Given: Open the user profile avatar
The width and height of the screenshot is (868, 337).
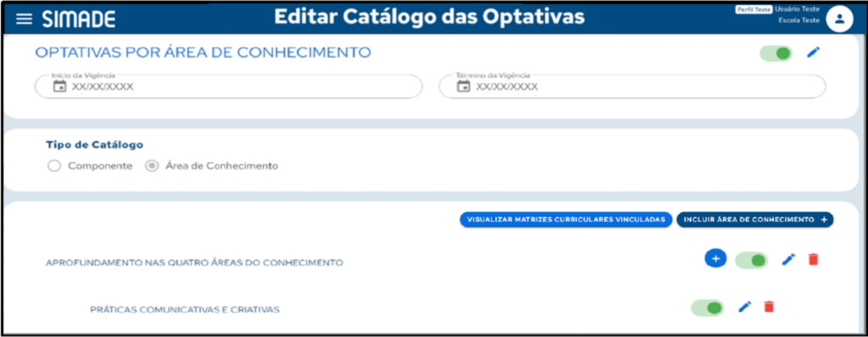Looking at the screenshot, I should coord(839,19).
